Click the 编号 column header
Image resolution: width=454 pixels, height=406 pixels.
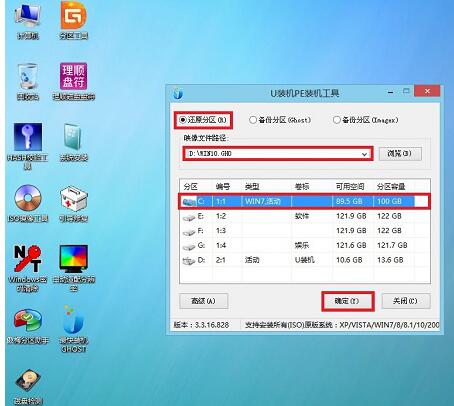(223, 186)
